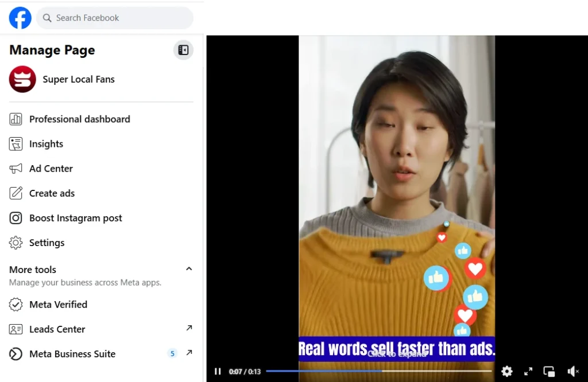Select Create ads

[52, 193]
